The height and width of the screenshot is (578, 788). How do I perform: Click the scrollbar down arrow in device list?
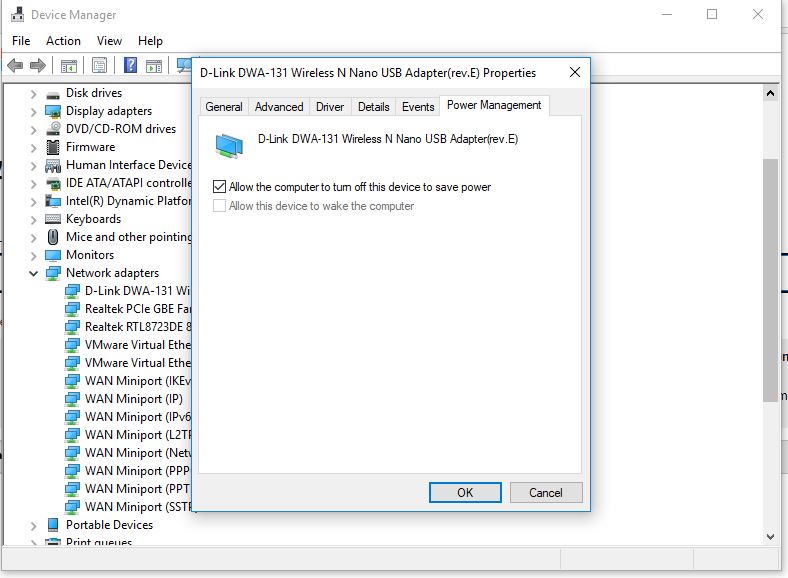coord(770,536)
